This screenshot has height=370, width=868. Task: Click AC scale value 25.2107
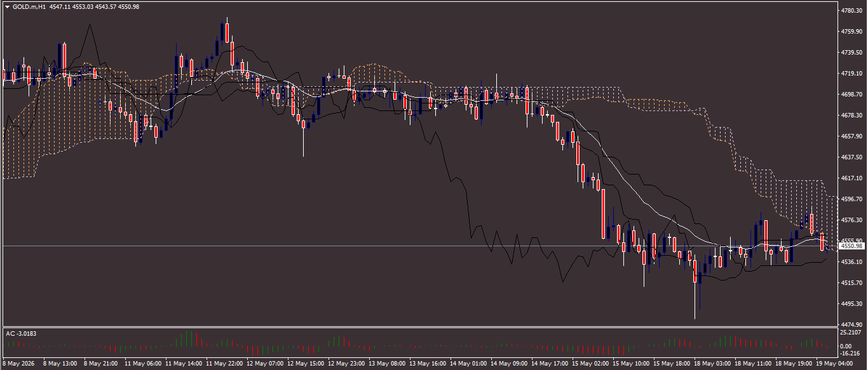(850, 333)
